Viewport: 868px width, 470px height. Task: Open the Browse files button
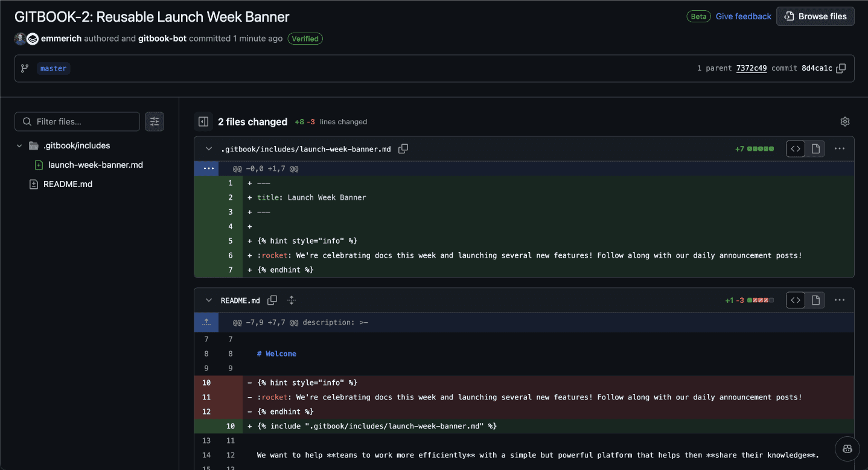(815, 16)
